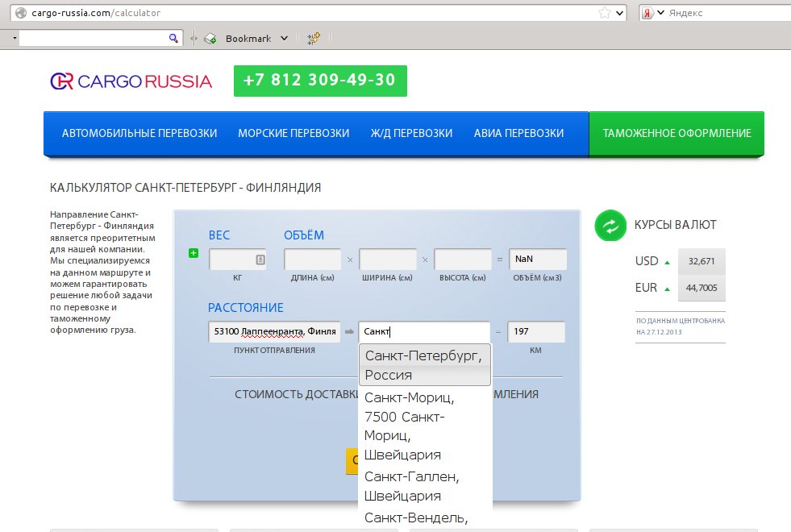The image size is (791, 532).
Task: Click the РАССТОЯНИЕ label
Action: coord(246,308)
